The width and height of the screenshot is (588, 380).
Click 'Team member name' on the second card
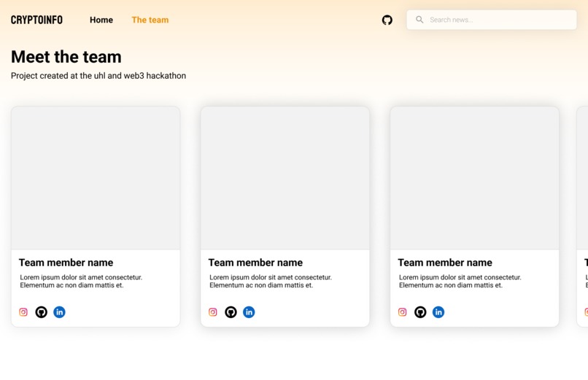(255, 263)
